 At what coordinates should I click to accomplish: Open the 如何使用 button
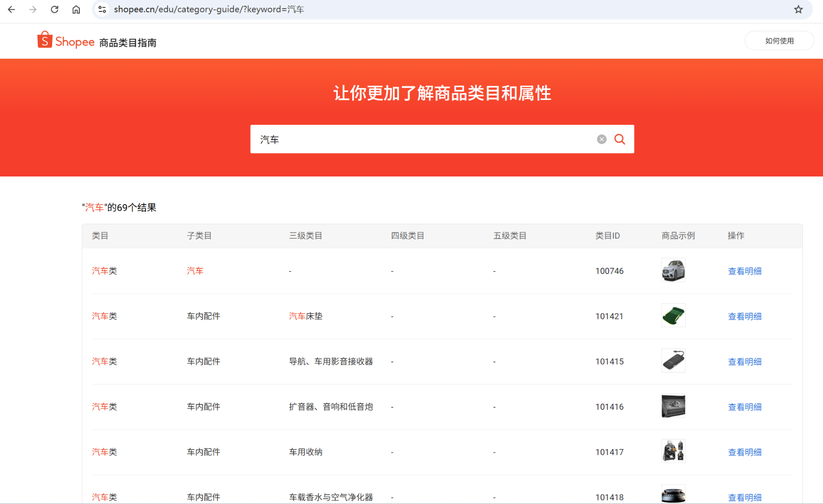tap(779, 41)
